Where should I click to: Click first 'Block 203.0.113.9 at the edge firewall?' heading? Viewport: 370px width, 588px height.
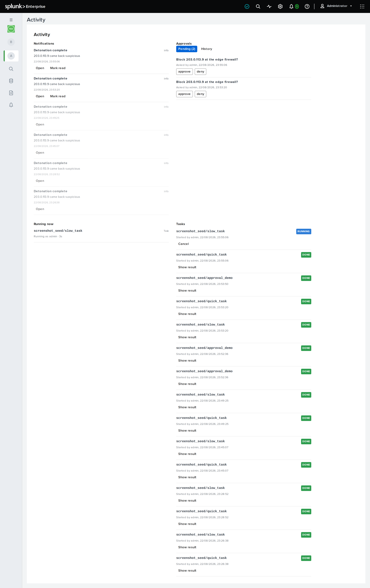(x=207, y=60)
